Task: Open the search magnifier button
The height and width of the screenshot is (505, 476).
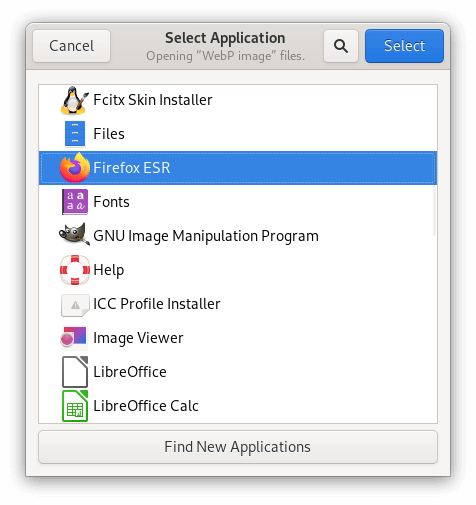Action: [341, 46]
